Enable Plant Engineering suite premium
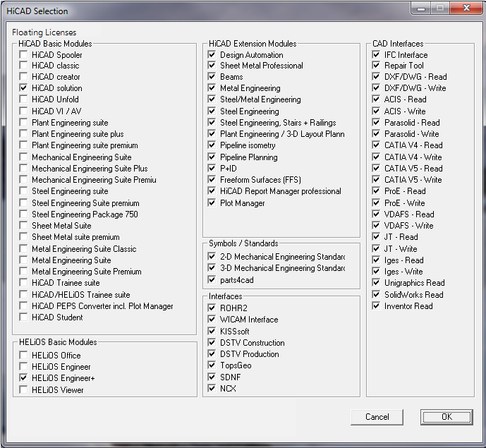 click(23, 145)
